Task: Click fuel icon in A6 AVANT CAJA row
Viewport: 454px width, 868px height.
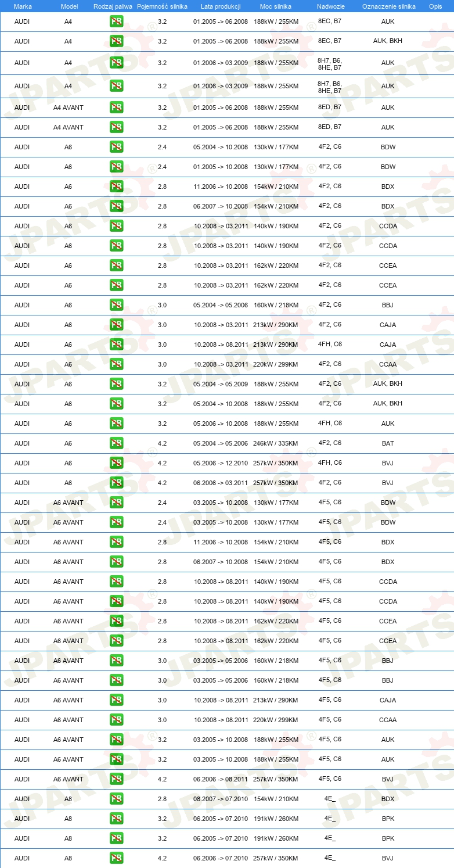Action: [x=116, y=700]
